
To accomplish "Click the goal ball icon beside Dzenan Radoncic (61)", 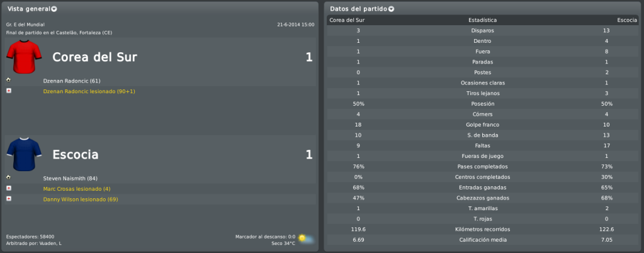I will tap(9, 80).
